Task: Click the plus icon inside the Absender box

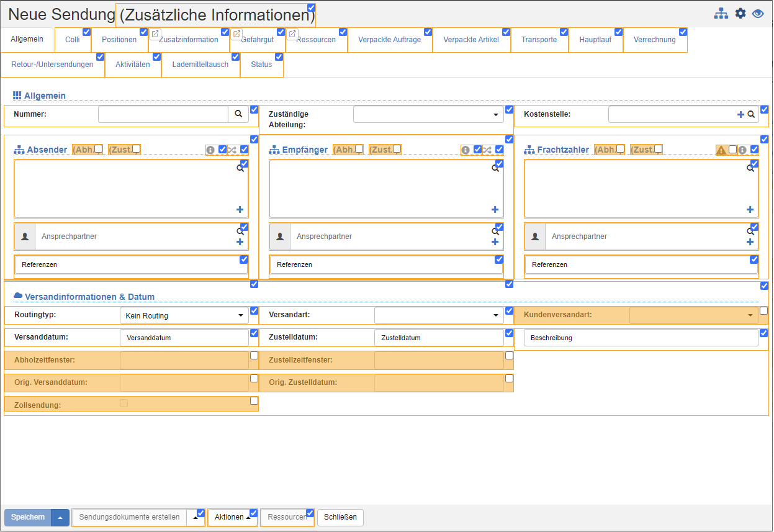Action: point(240,209)
